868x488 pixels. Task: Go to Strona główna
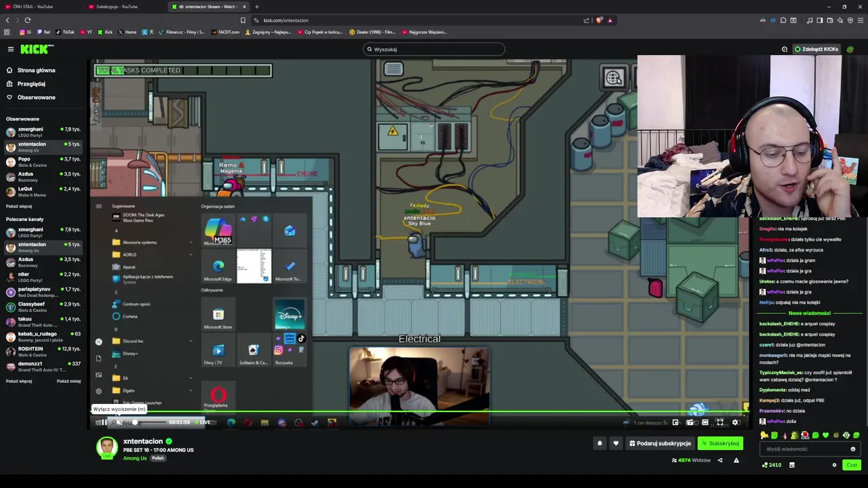[x=36, y=70]
